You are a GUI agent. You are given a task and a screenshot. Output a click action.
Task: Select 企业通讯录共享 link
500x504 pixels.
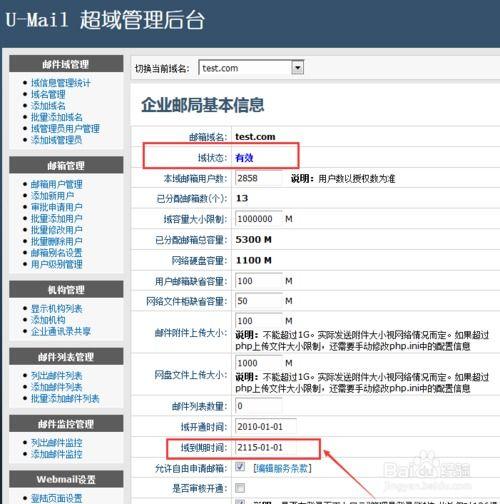(61, 331)
